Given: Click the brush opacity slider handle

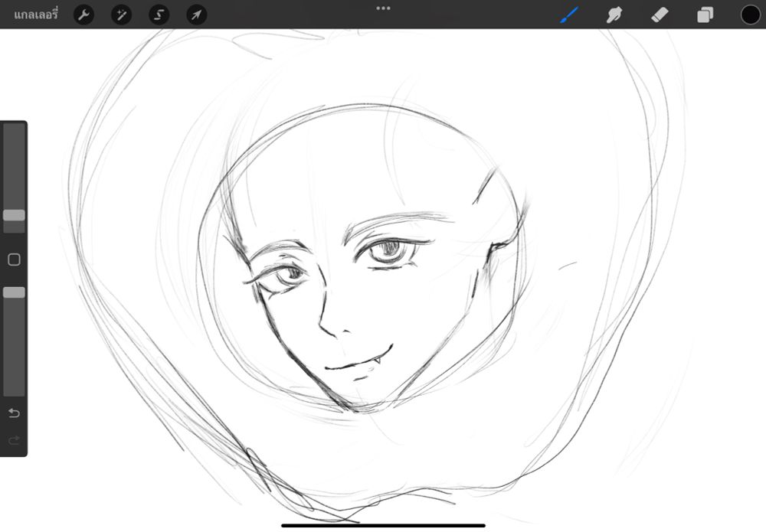Looking at the screenshot, I should [14, 292].
